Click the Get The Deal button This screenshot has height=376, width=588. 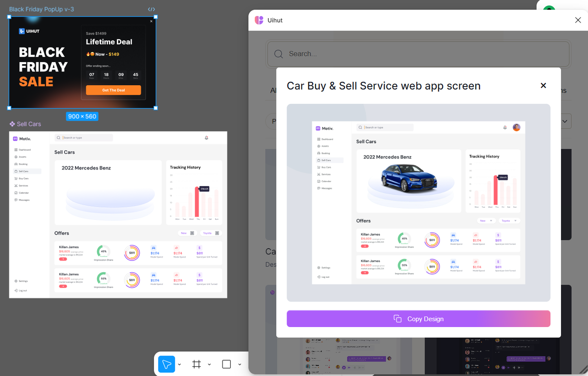113,90
